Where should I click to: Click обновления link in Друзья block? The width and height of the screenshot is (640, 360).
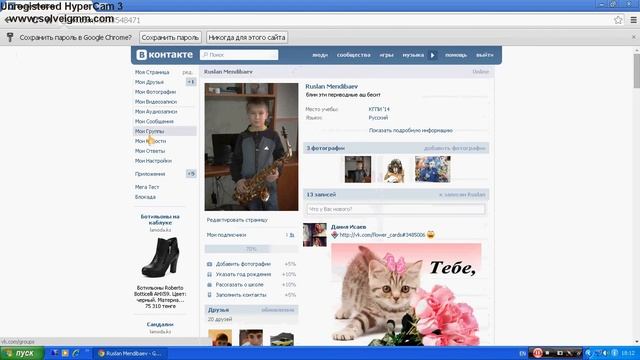point(278,310)
